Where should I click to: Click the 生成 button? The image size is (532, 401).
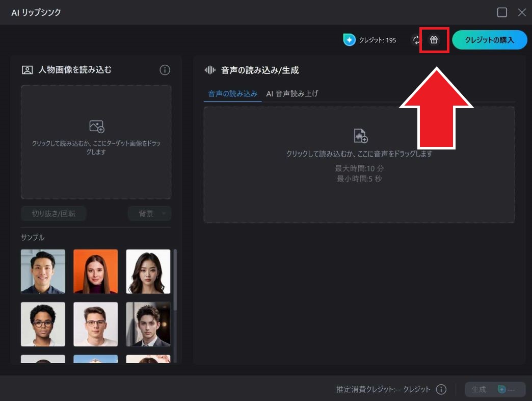(495, 389)
